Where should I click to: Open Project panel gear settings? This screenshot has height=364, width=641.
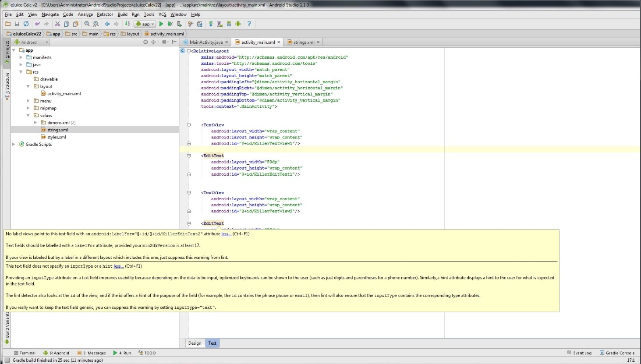[164, 42]
